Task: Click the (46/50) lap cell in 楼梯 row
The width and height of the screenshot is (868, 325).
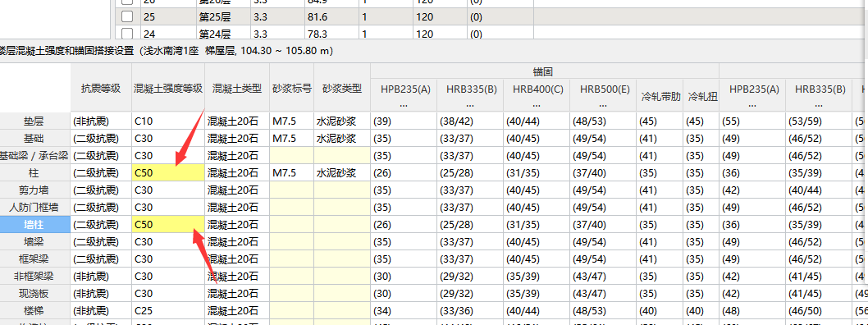Action: point(819,310)
